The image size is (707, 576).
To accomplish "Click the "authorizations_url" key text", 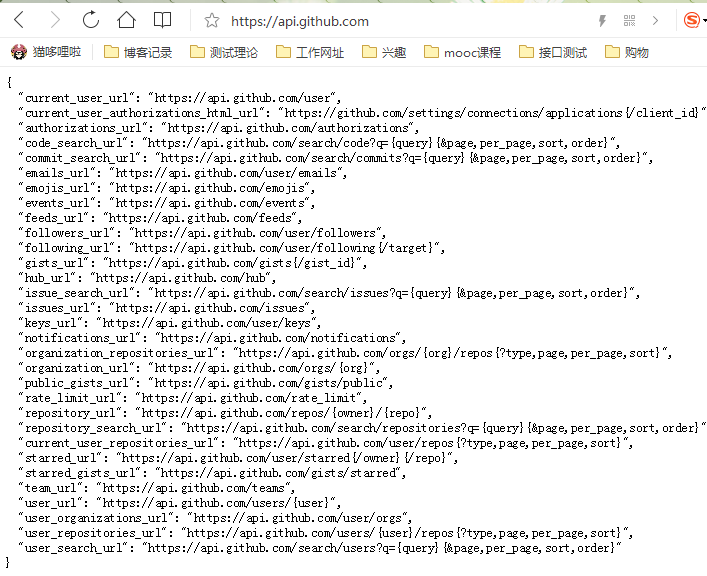I will tap(83, 128).
